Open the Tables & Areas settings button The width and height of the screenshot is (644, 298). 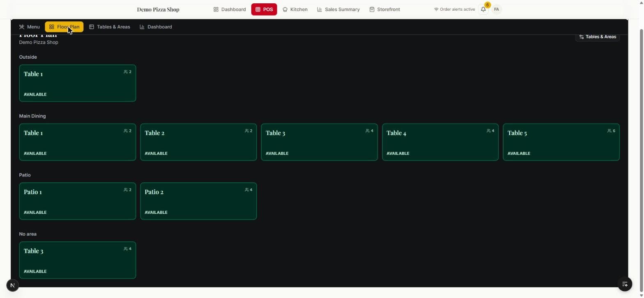coord(597,37)
